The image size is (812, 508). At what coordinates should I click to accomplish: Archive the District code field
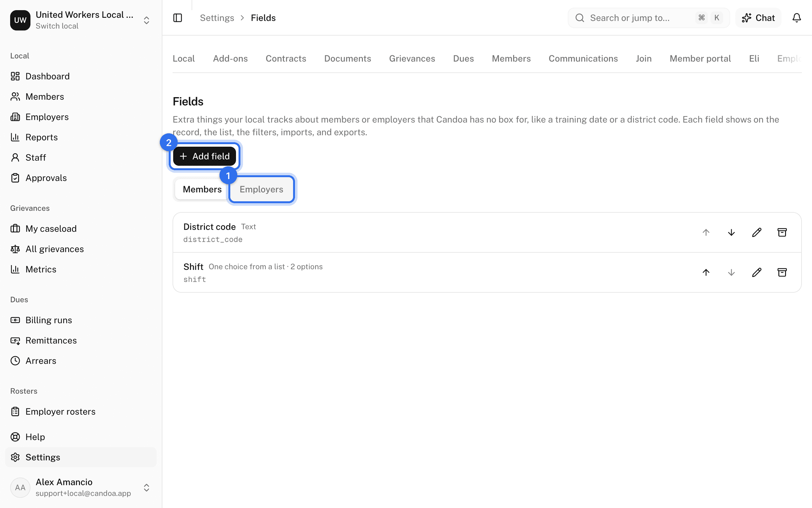click(x=782, y=232)
